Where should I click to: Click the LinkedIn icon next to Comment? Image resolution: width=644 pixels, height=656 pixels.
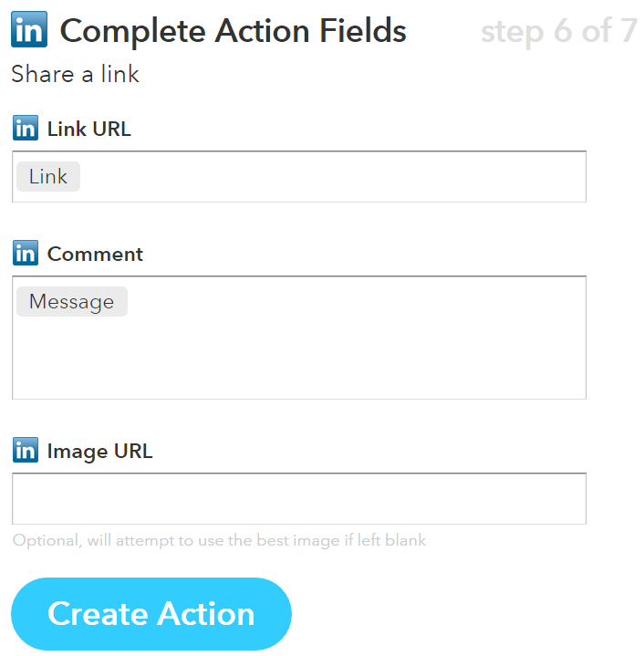click(26, 254)
